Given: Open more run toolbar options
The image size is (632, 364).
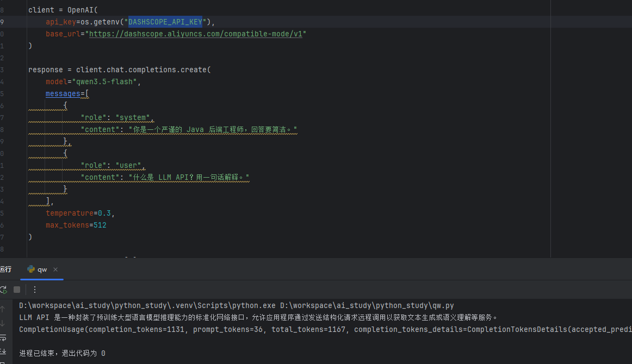Looking at the screenshot, I should click(35, 290).
